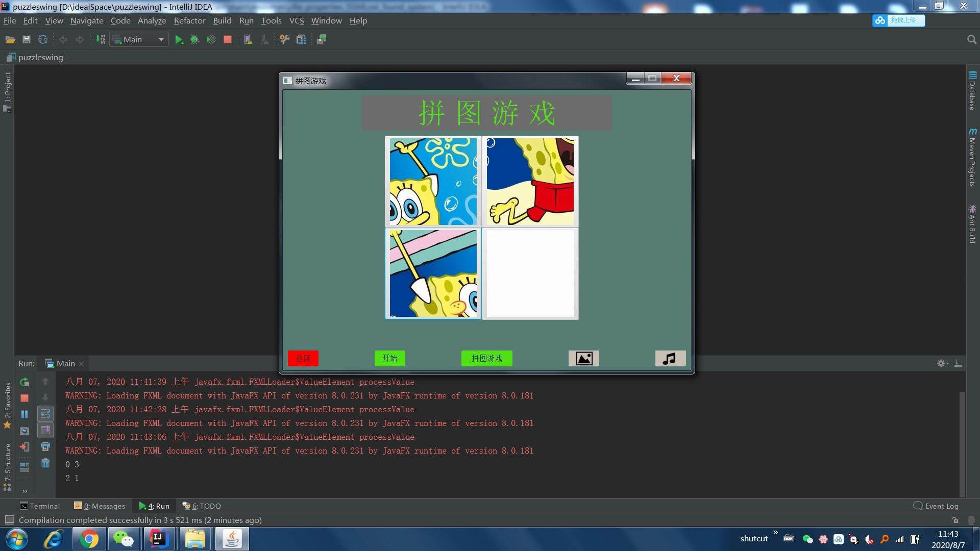Dump threads with the camera icon
This screenshot has height=551, width=980.
coord(24,431)
